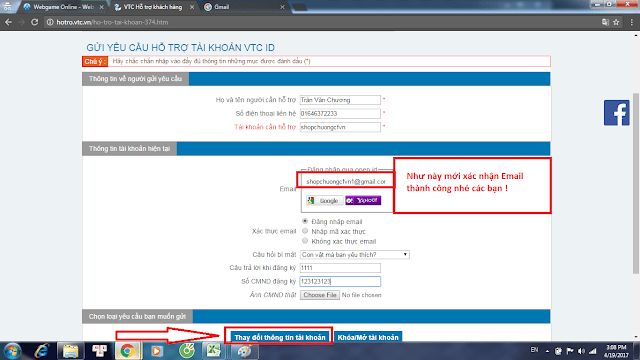Close the Gmail tab
Screen dimensions: 640x360
(x=282, y=7)
